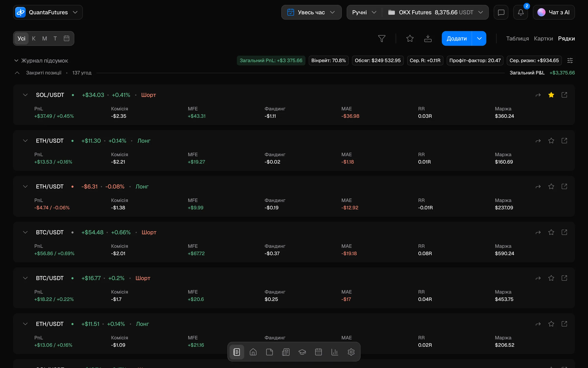This screenshot has height=368, width=588.
Task: Select the Рядки view
Action: [566, 39]
